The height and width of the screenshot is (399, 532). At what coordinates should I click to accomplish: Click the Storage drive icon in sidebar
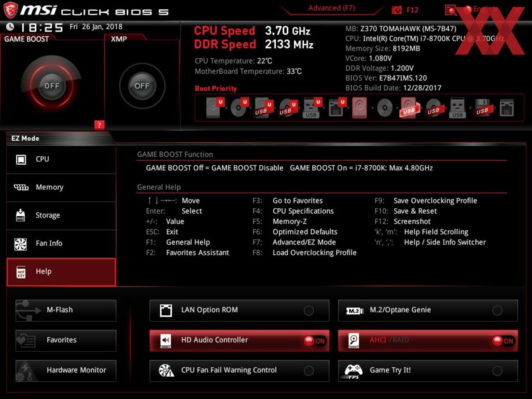(x=20, y=215)
